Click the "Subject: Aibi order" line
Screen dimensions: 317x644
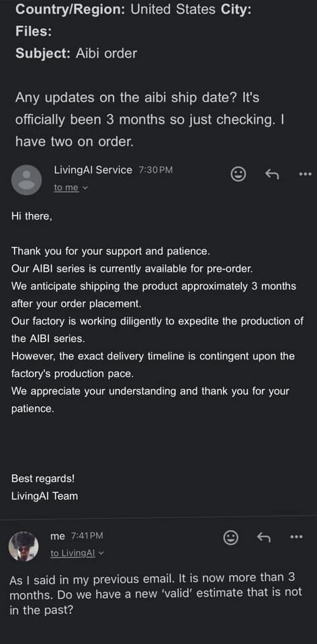(76, 54)
